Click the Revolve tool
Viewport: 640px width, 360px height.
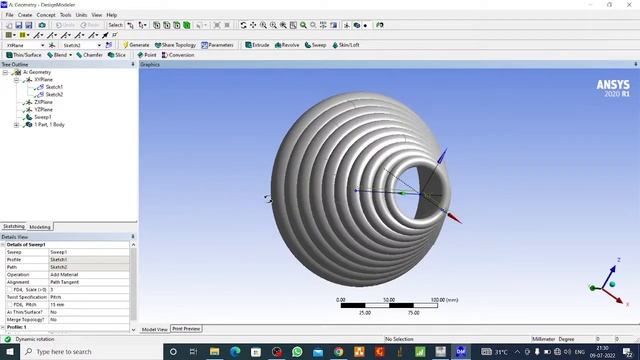click(x=287, y=45)
